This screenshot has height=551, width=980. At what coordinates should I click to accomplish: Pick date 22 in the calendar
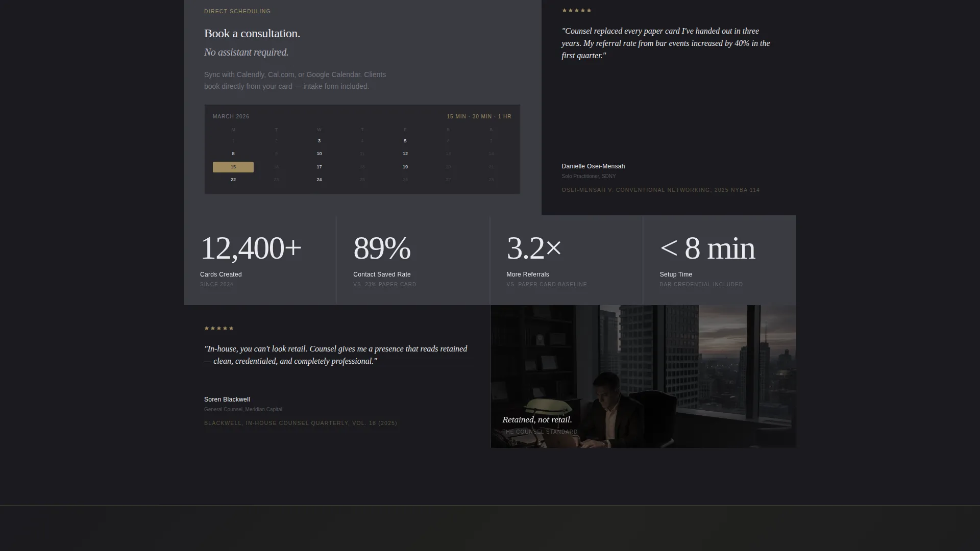(233, 180)
